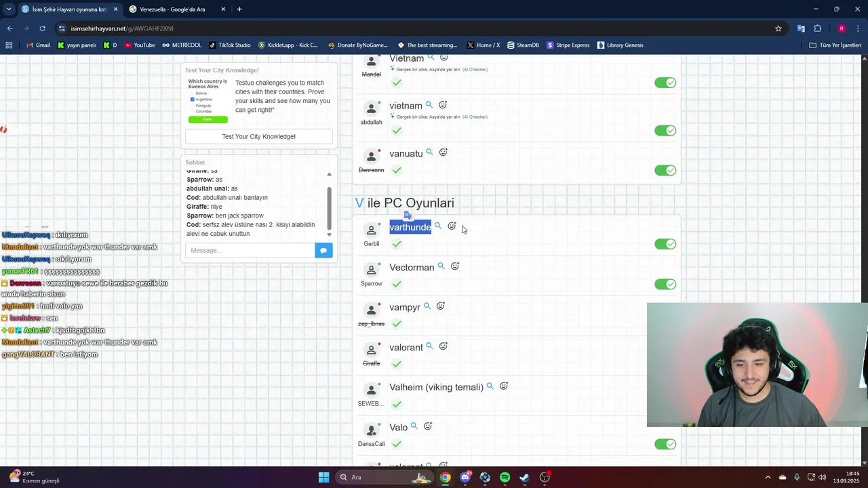Open the Chrome extensions puzzle menu
Screen dimensions: 868x488
[x=817, y=28]
